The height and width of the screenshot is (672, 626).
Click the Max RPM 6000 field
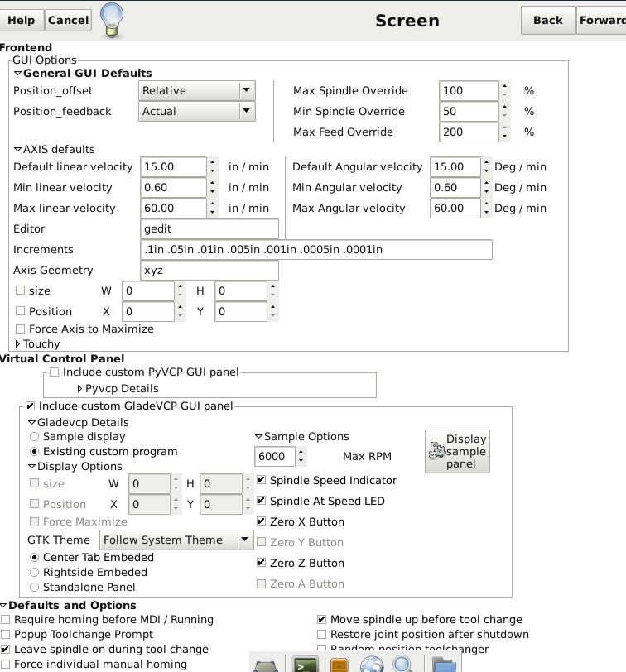pos(274,456)
